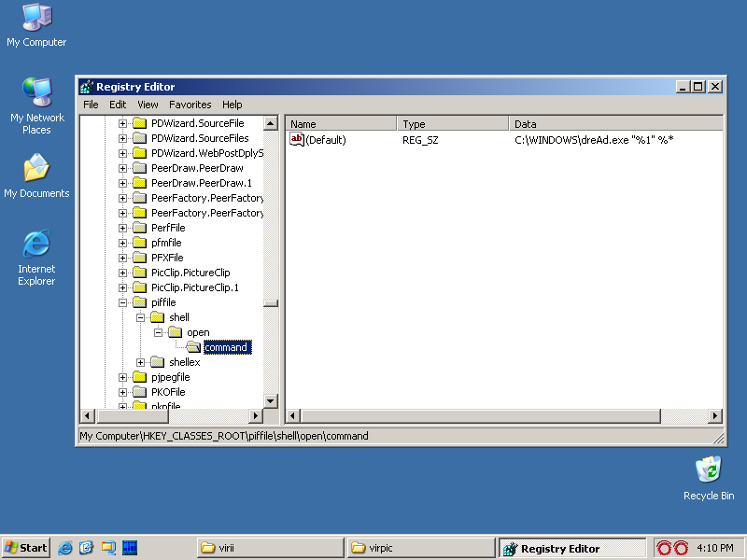Click the Start button
This screenshot has width=747, height=560.
click(x=26, y=548)
